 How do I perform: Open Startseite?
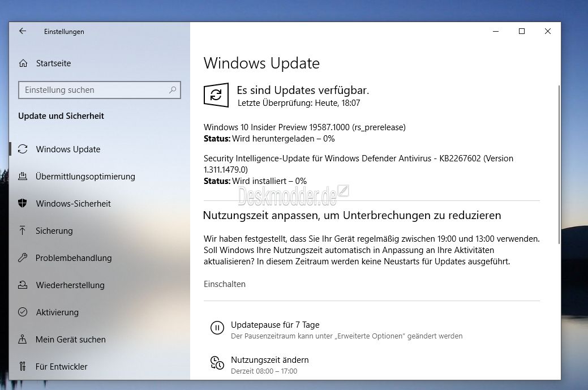(x=53, y=63)
